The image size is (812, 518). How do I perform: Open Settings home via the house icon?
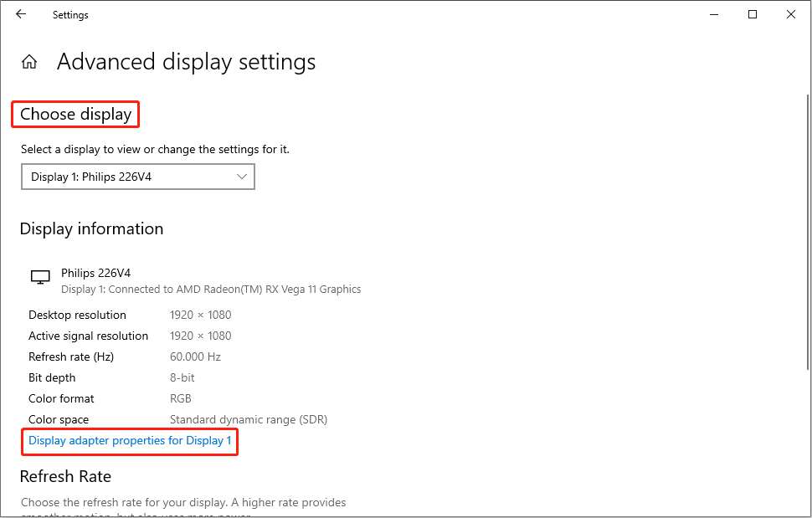tap(28, 61)
